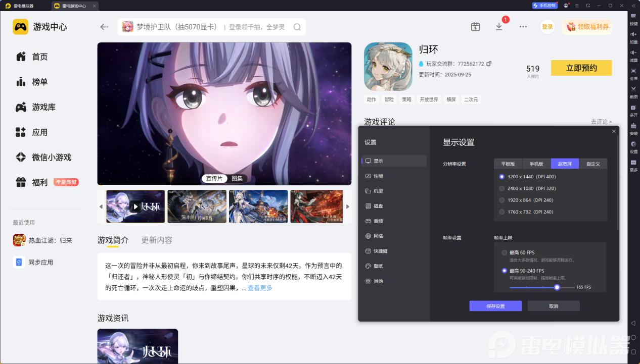Expand the description with 查看更多
Image resolution: width=640 pixels, height=364 pixels.
[x=260, y=288]
